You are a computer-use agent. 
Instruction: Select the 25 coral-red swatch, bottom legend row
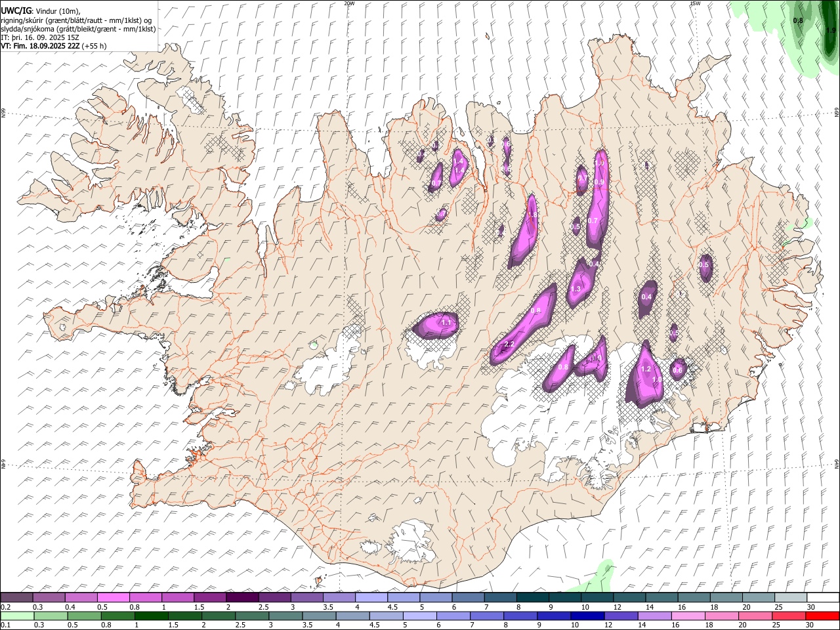789,616
